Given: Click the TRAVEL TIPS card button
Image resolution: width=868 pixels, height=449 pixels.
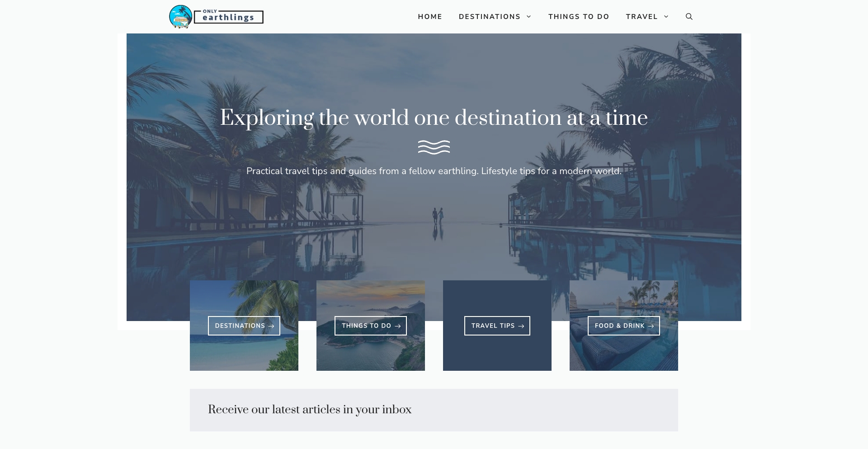Looking at the screenshot, I should tap(497, 326).
